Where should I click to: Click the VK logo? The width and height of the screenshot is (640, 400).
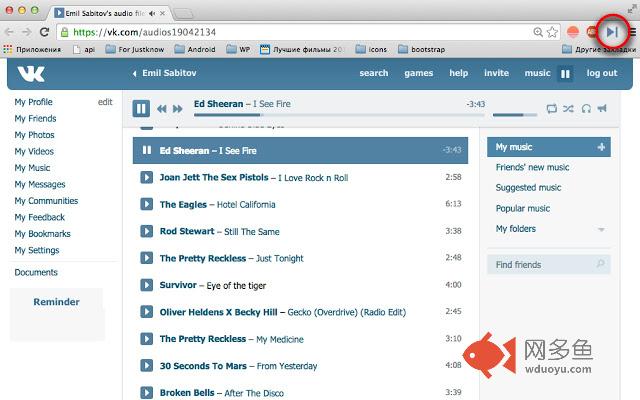[31, 73]
